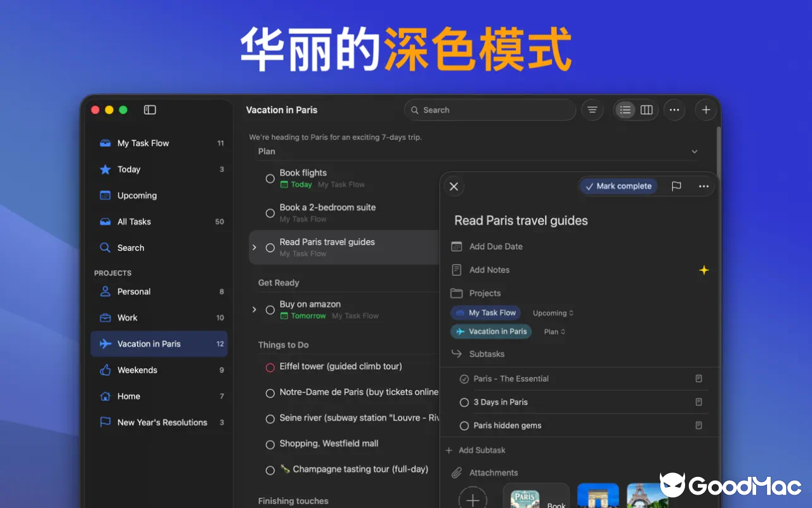The height and width of the screenshot is (508, 812).
Task: Click the Projects folder icon
Action: (456, 293)
